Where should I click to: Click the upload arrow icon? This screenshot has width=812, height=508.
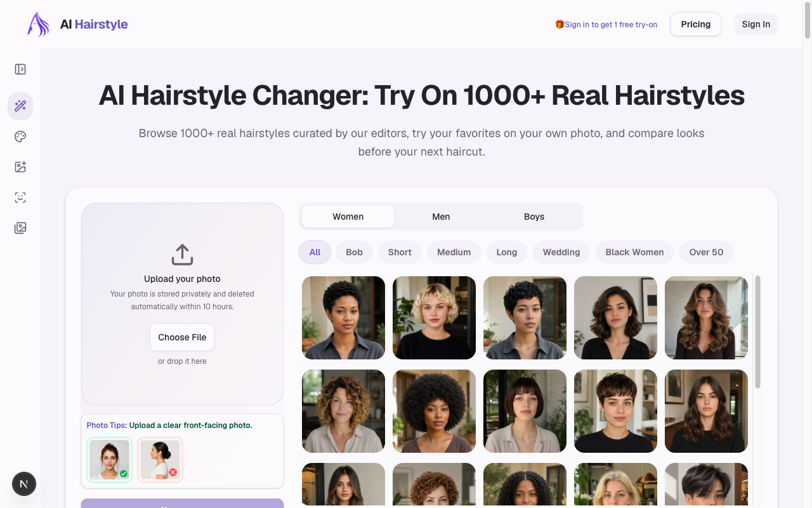click(x=182, y=255)
